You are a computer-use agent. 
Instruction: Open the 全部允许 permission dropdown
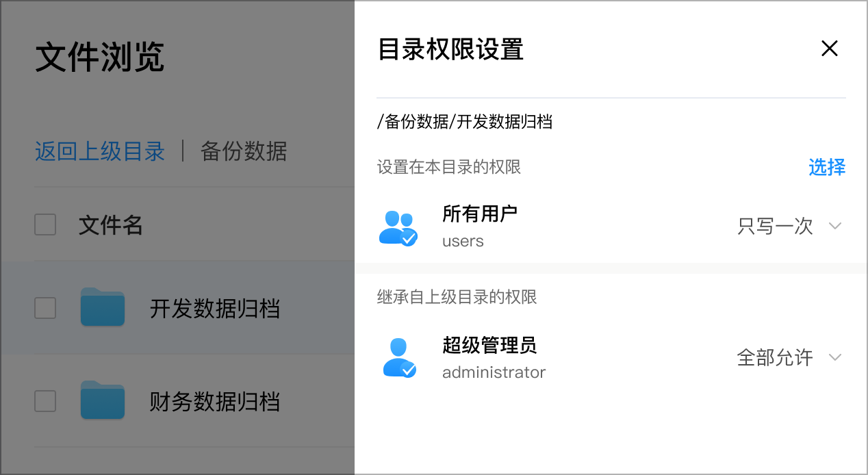coord(789,357)
